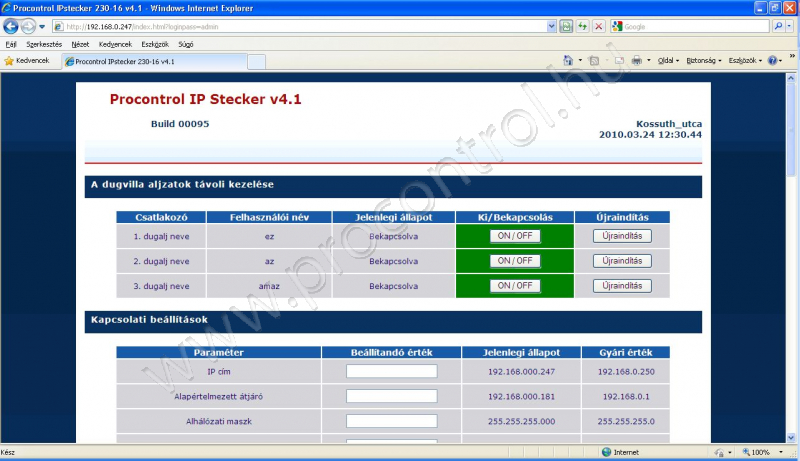This screenshot has height=461, width=800.
Task: Open the Eszközök menu in menu bar
Action: tap(155, 44)
